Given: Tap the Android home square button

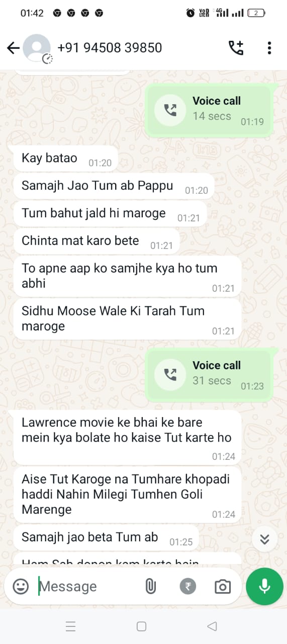Looking at the screenshot, I should tap(142, 626).
